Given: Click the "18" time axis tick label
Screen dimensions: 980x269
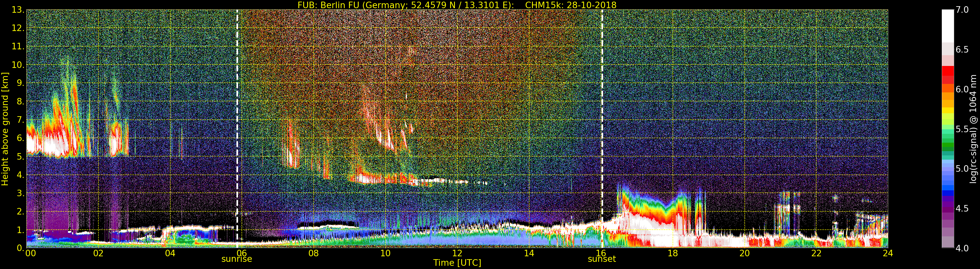Looking at the screenshot, I should click(673, 253).
